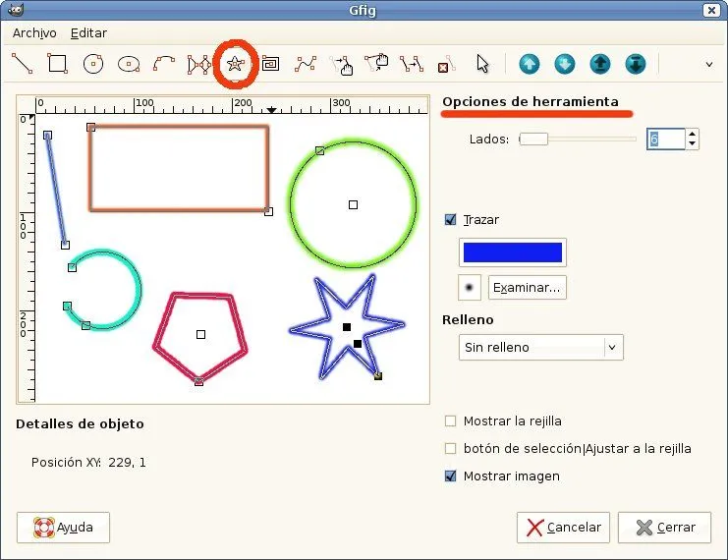
Task: Close the Gfig window
Action: [711, 10]
